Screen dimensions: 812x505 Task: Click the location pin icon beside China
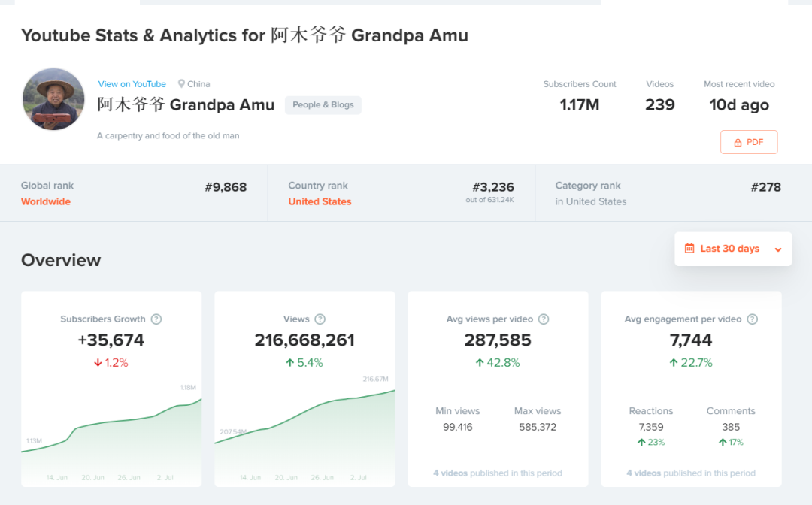(x=181, y=84)
